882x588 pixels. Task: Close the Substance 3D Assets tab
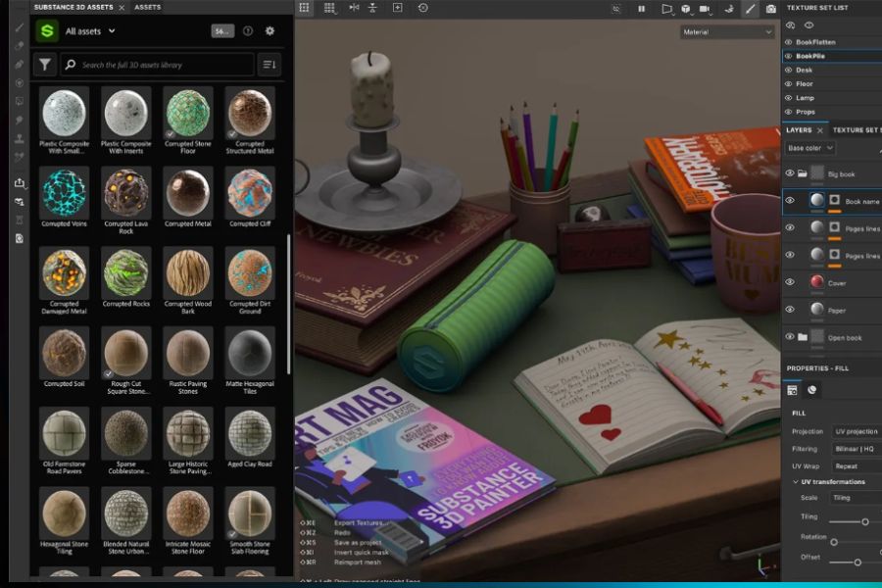pyautogui.click(x=122, y=7)
